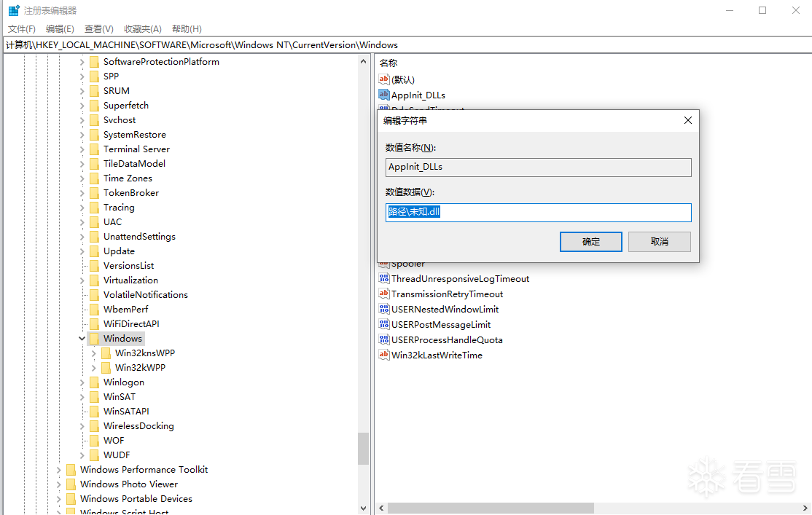Click the USERPostMessageLimit DWORD icon

[383, 325]
